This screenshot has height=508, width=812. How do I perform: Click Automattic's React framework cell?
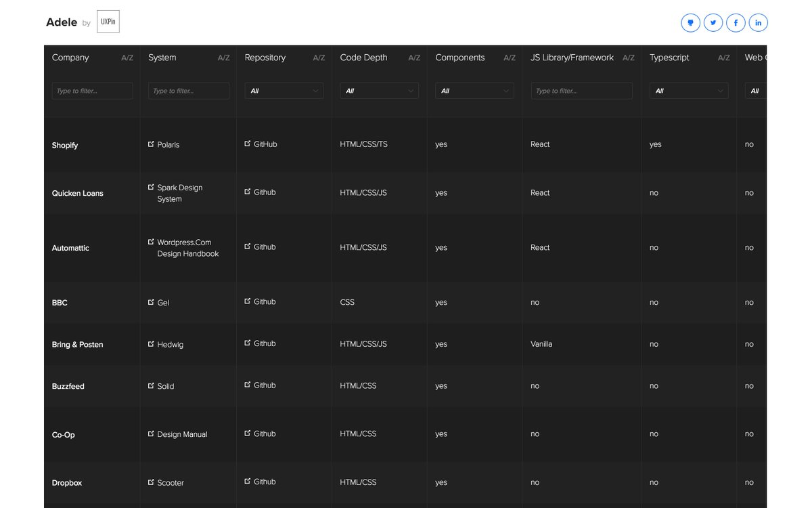click(540, 247)
